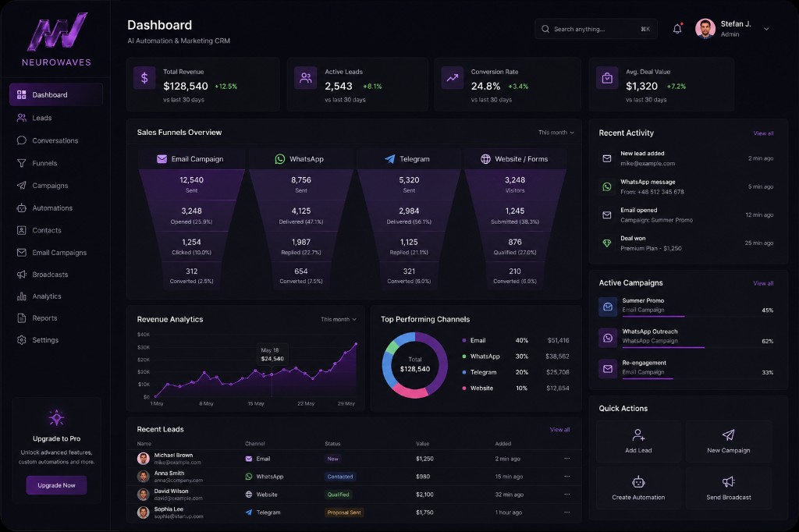Click the New lead added envelope icon

pos(607,158)
